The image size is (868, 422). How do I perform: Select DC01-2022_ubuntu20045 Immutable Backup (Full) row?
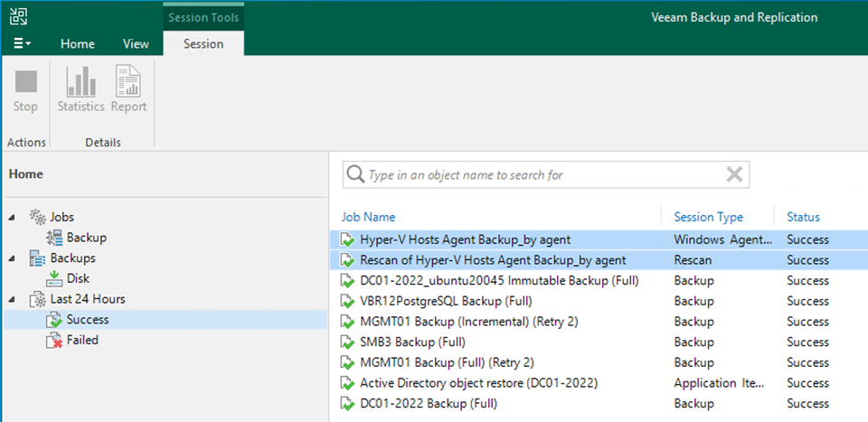tap(599, 280)
